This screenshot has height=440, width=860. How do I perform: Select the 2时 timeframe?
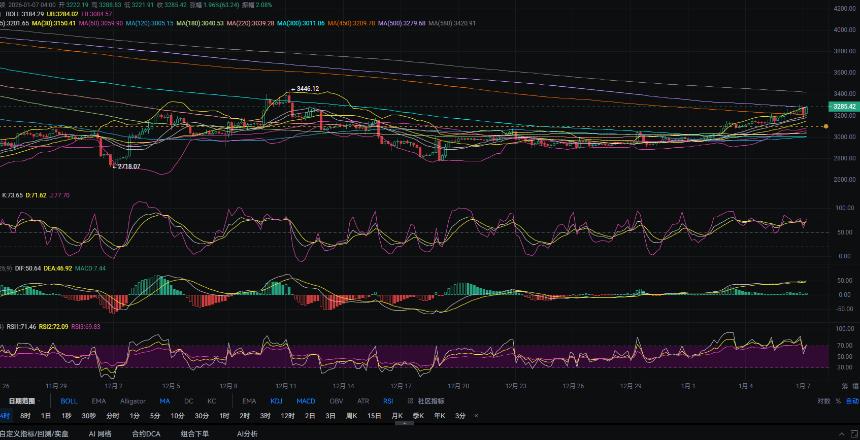point(245,416)
